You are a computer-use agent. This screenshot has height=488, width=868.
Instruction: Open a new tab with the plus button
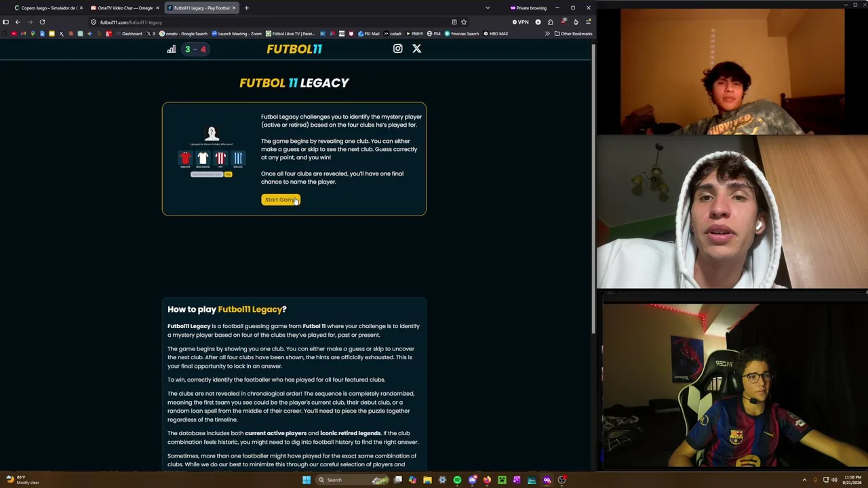tap(246, 8)
